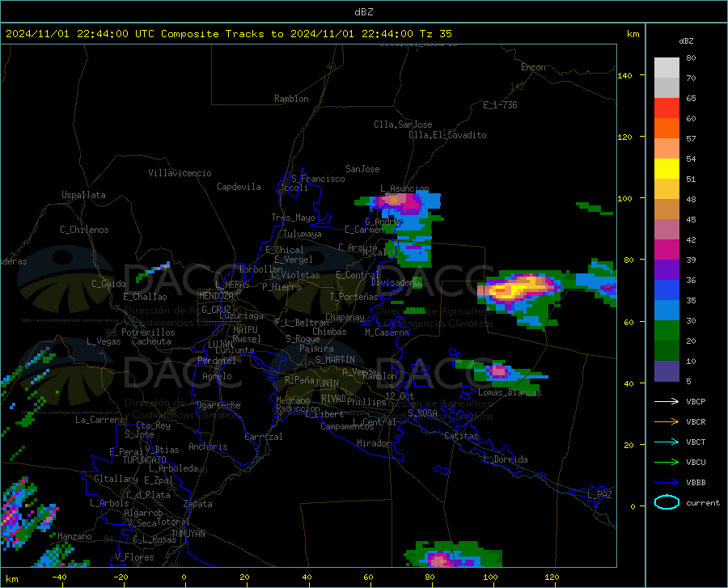Click the MENDOZA city label
Viewport: 728px width, 588px height.
click(216, 296)
